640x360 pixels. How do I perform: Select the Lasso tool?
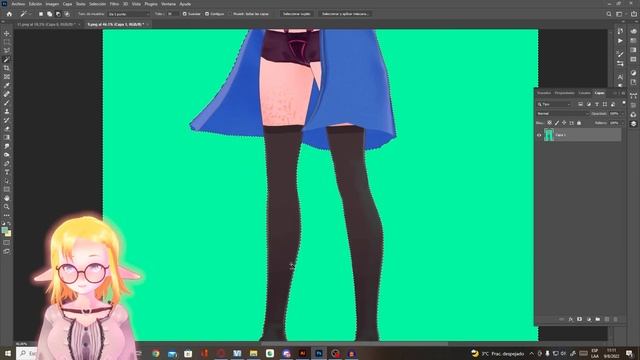(7, 51)
